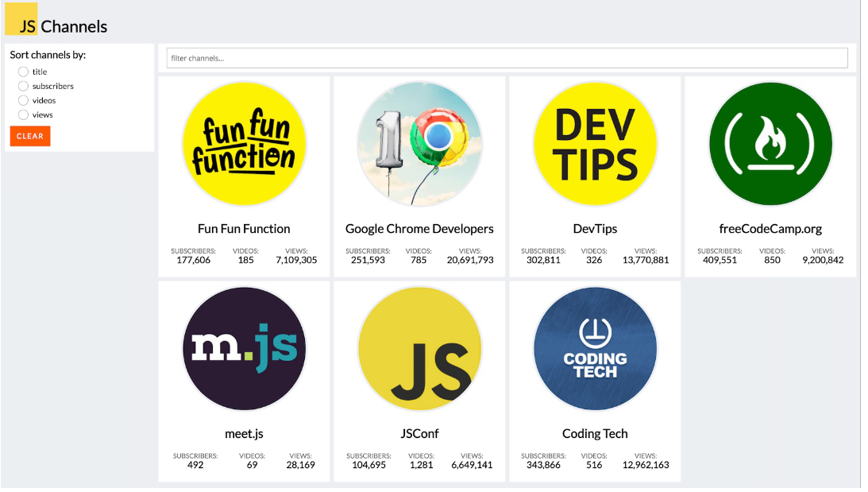Viewport: 868px width, 492px height.
Task: Click video count 850
Action: 772,260
